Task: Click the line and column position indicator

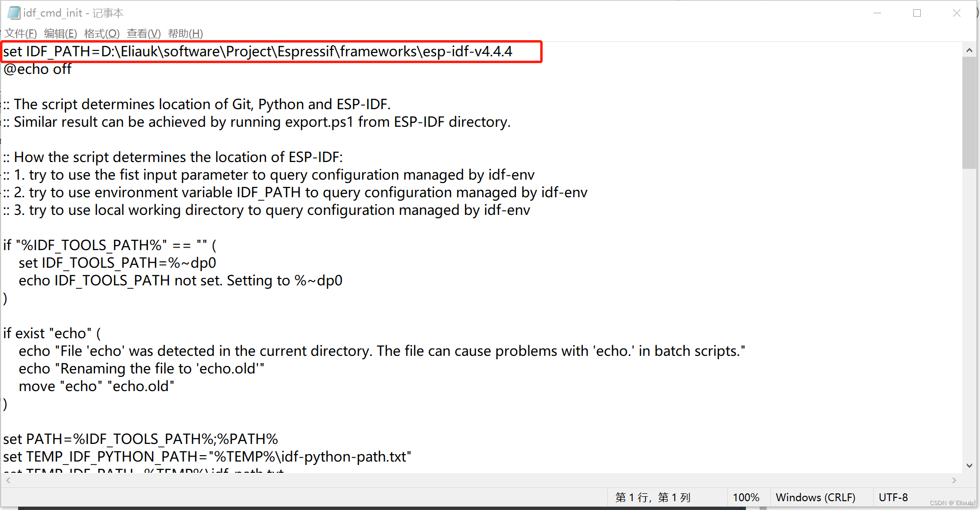Action: [652, 497]
